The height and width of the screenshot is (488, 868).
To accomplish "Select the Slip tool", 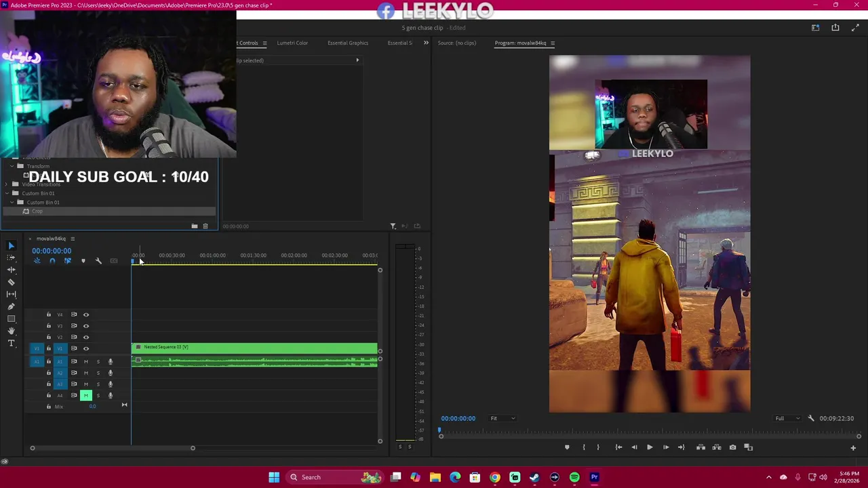I will tap(11, 294).
